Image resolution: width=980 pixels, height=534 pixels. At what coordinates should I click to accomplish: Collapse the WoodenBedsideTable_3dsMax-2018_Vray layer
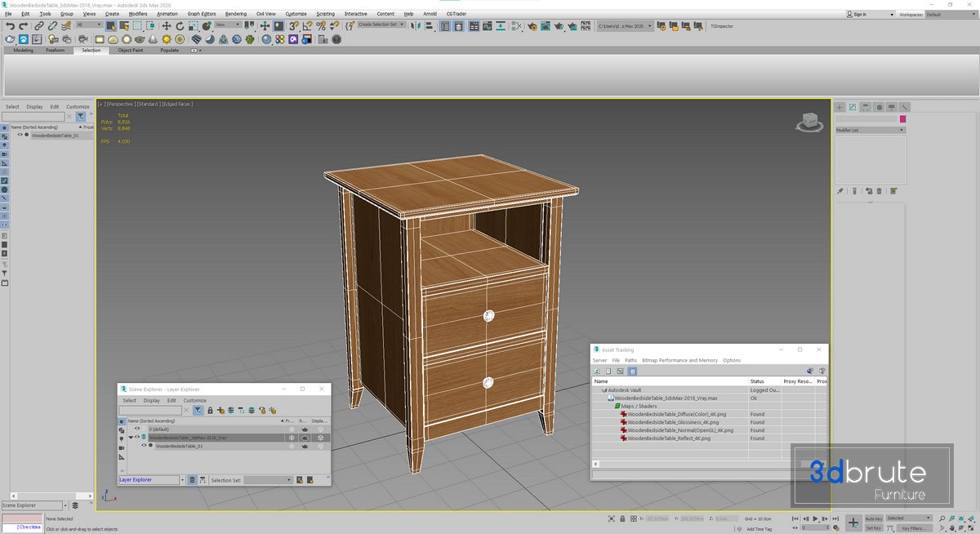130,438
